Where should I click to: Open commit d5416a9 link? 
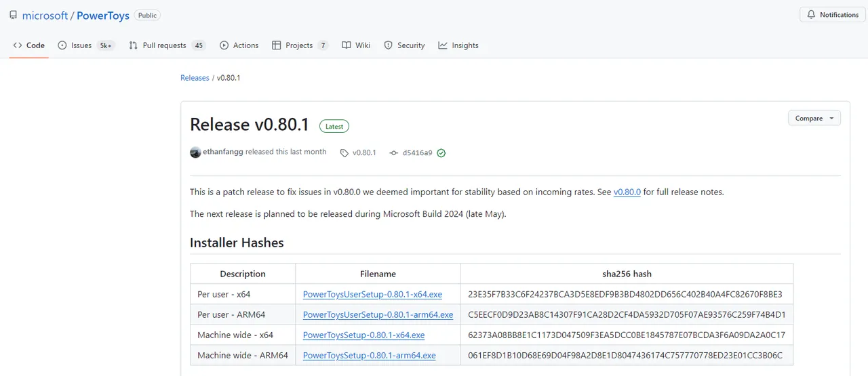click(417, 153)
